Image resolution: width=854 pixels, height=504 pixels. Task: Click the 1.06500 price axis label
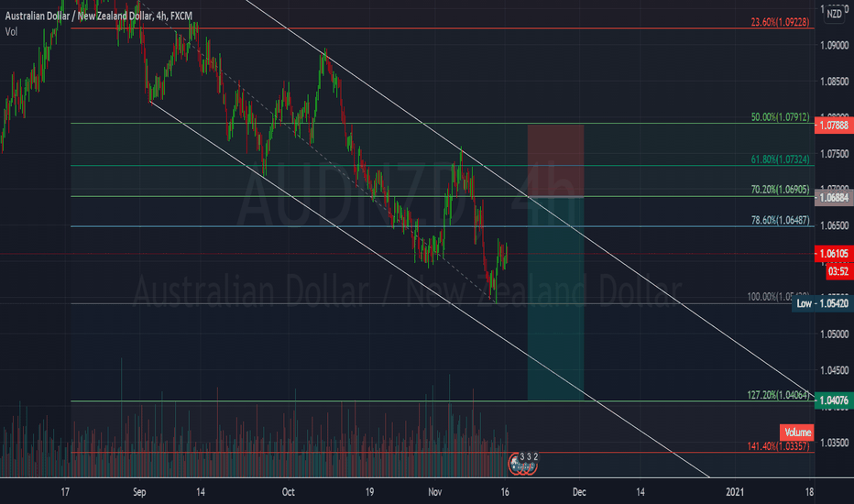[834, 225]
